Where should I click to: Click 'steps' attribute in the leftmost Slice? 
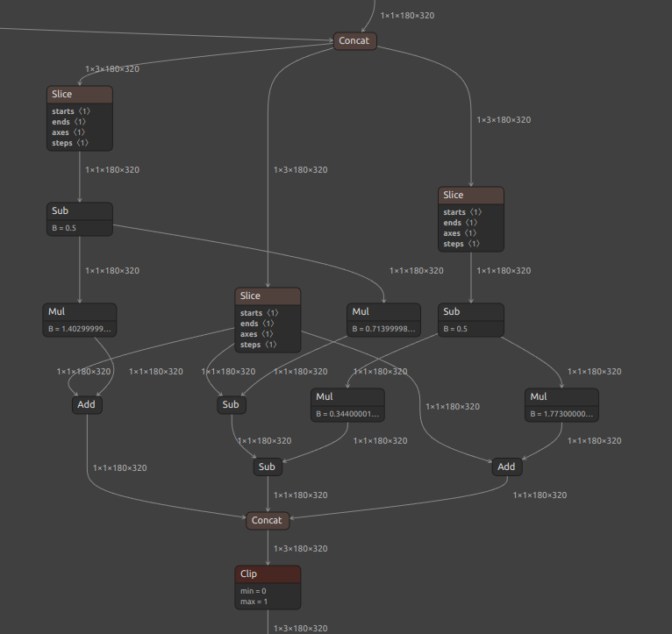70,143
